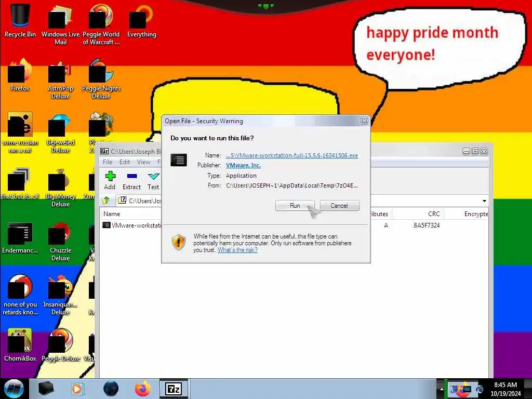Open the Recycle Bin desktop icon
Viewport: 532px width, 399px height.
(x=20, y=21)
